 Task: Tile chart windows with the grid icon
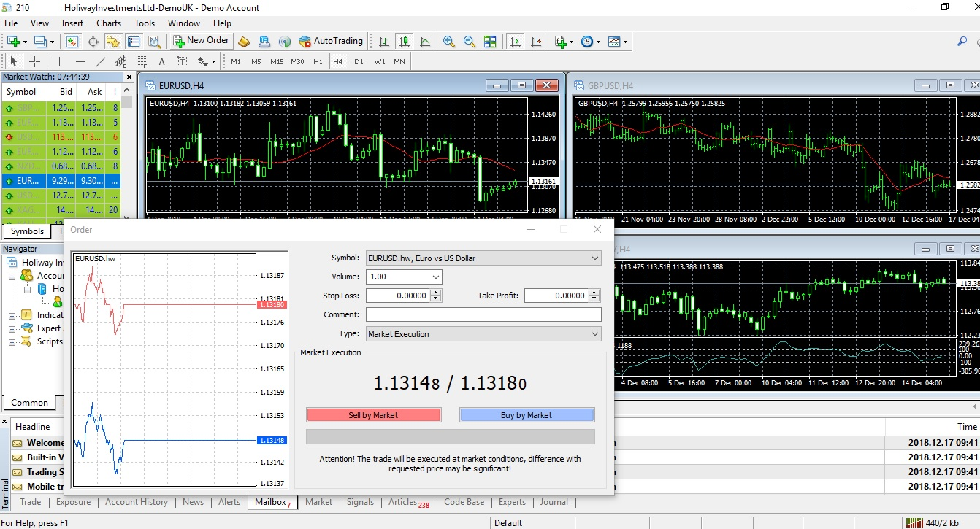click(490, 42)
